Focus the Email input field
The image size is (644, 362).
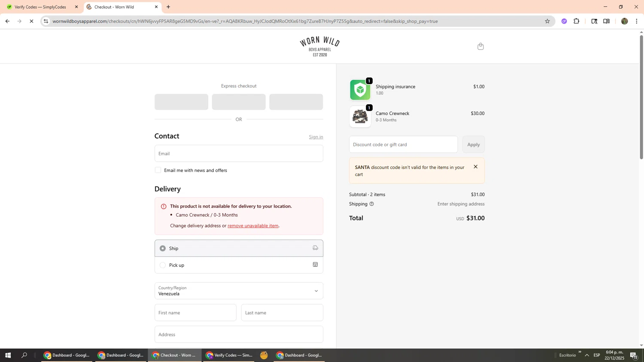[x=239, y=154]
